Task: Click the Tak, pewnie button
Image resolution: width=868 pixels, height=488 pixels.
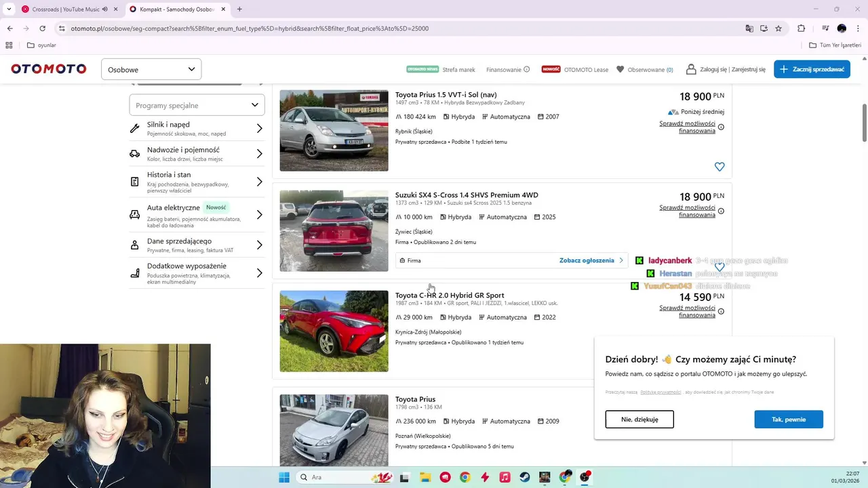Action: [789, 419]
